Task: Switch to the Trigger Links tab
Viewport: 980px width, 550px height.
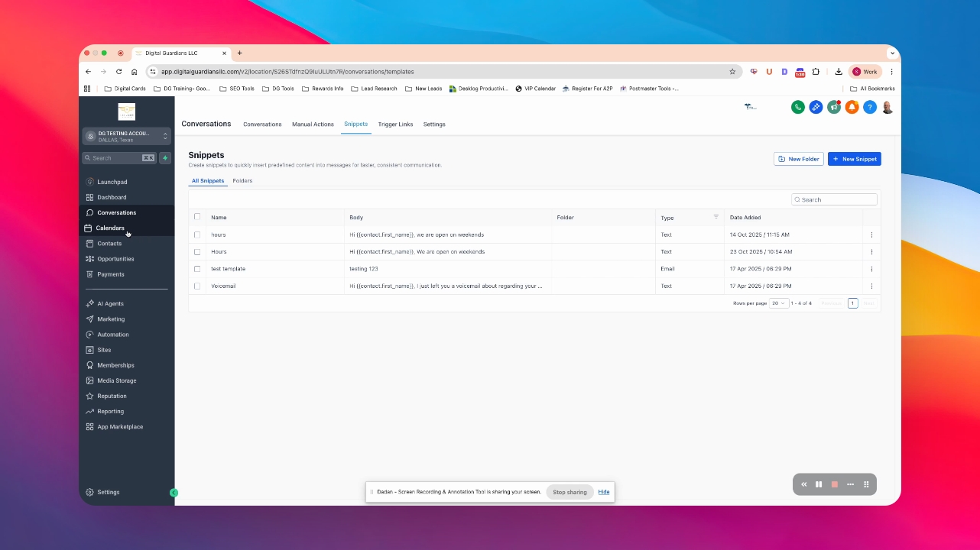Action: pyautogui.click(x=395, y=124)
